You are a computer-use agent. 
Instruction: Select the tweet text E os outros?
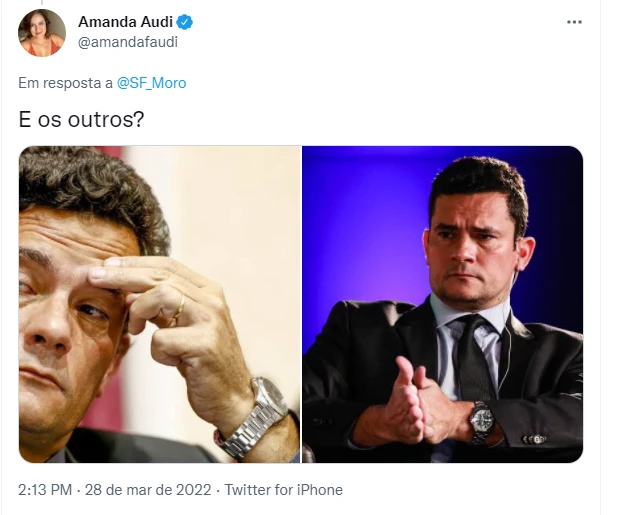click(x=81, y=119)
